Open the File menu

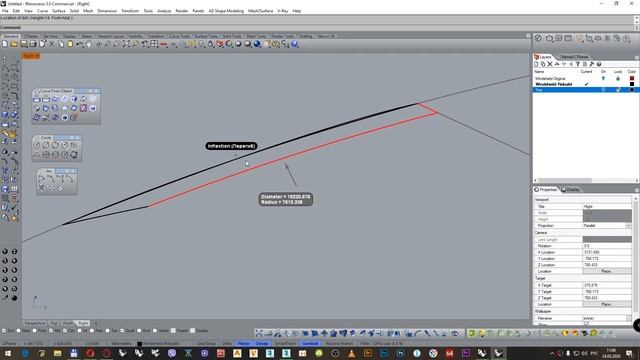(5, 11)
